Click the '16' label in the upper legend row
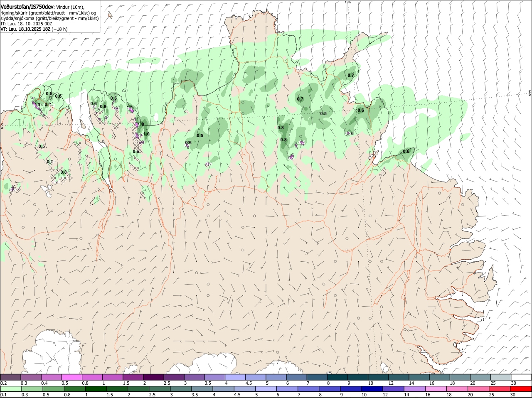Viewport: 532px width, 398px height. [432, 383]
